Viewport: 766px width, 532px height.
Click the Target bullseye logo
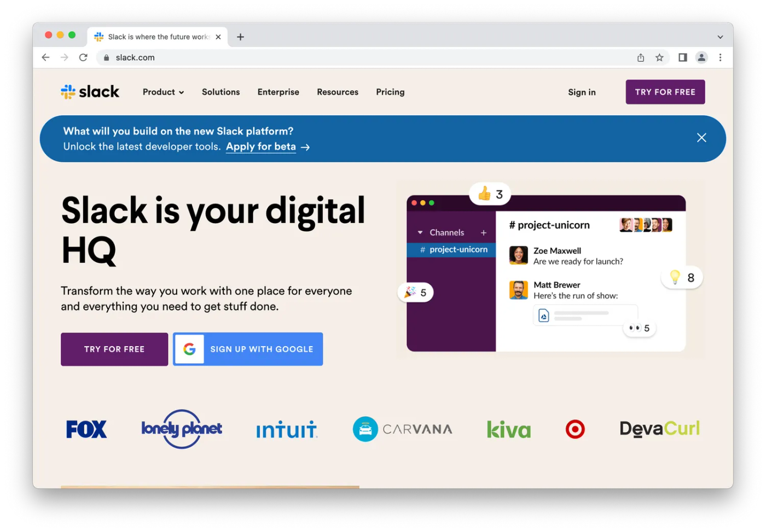(x=575, y=430)
